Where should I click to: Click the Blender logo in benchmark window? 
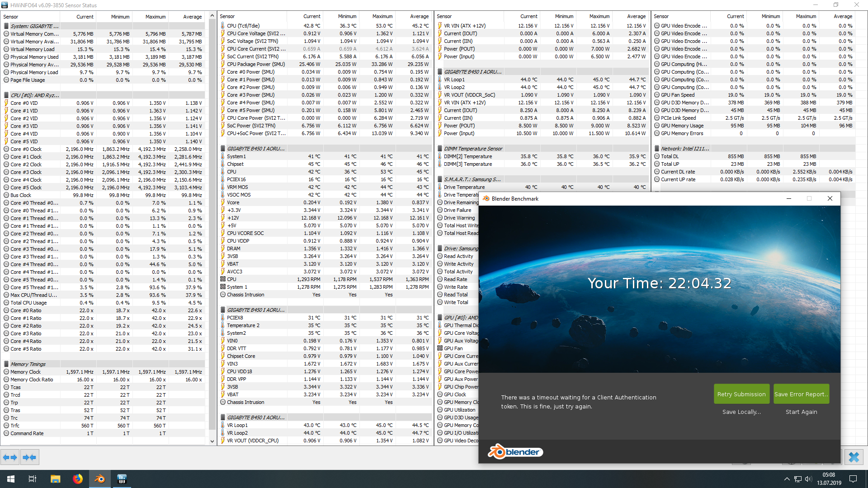pyautogui.click(x=515, y=451)
